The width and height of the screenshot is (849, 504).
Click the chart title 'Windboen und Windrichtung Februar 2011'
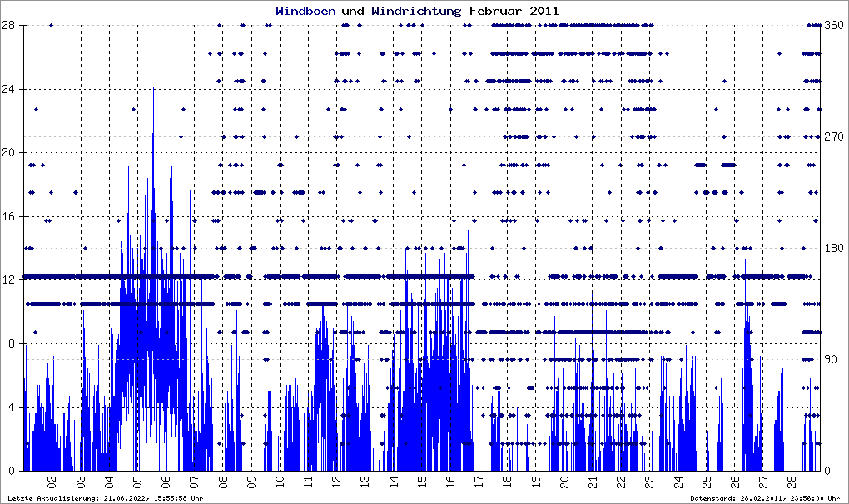417,11
